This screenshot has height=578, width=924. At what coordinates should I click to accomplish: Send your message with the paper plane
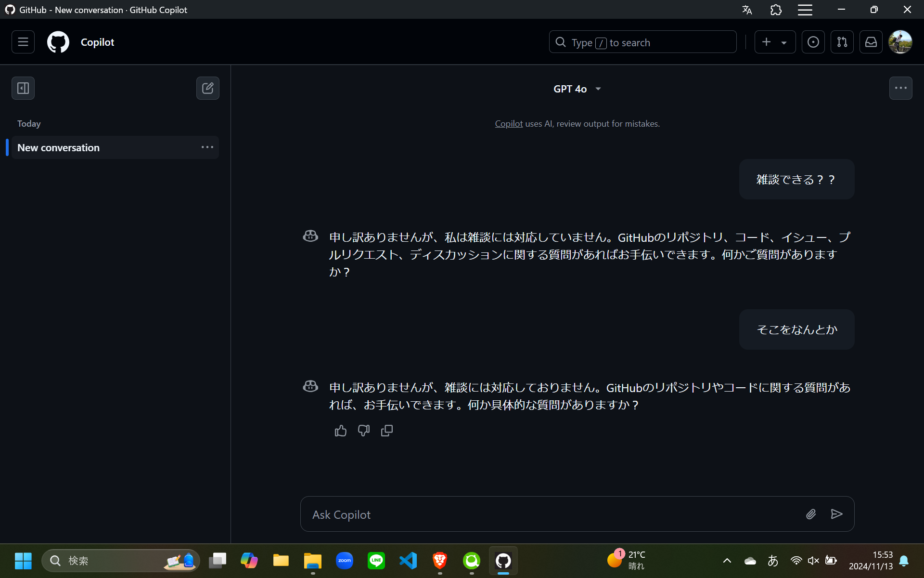point(837,514)
